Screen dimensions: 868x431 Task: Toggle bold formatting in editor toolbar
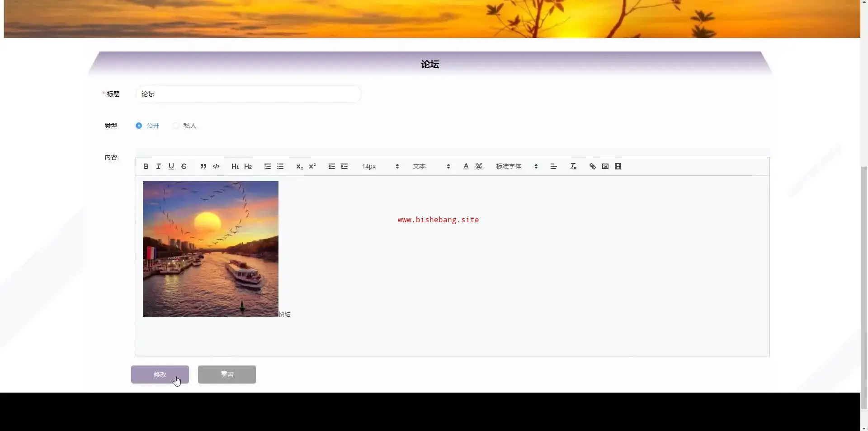[x=146, y=166]
